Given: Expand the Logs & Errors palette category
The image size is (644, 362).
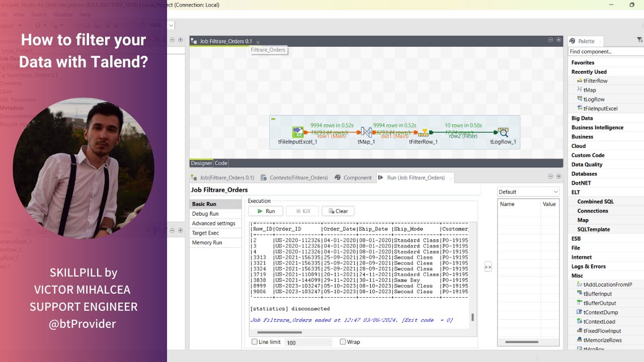Looking at the screenshot, I should pyautogui.click(x=588, y=266).
